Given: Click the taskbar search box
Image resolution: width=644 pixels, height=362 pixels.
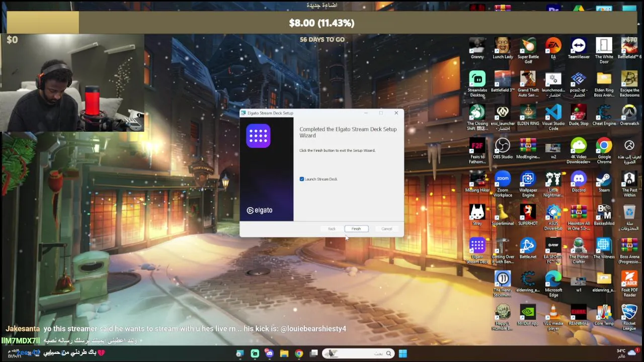Looking at the screenshot, I should pos(358,353).
